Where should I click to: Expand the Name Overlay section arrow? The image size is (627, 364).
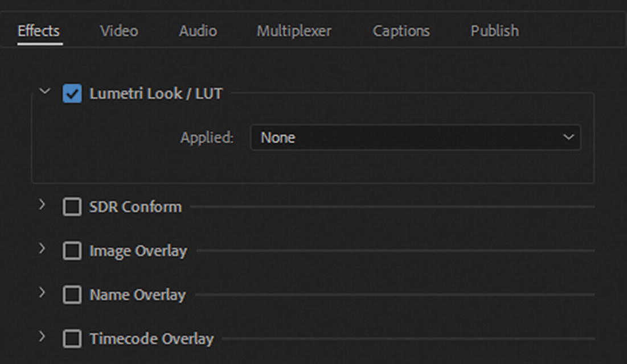(x=42, y=292)
